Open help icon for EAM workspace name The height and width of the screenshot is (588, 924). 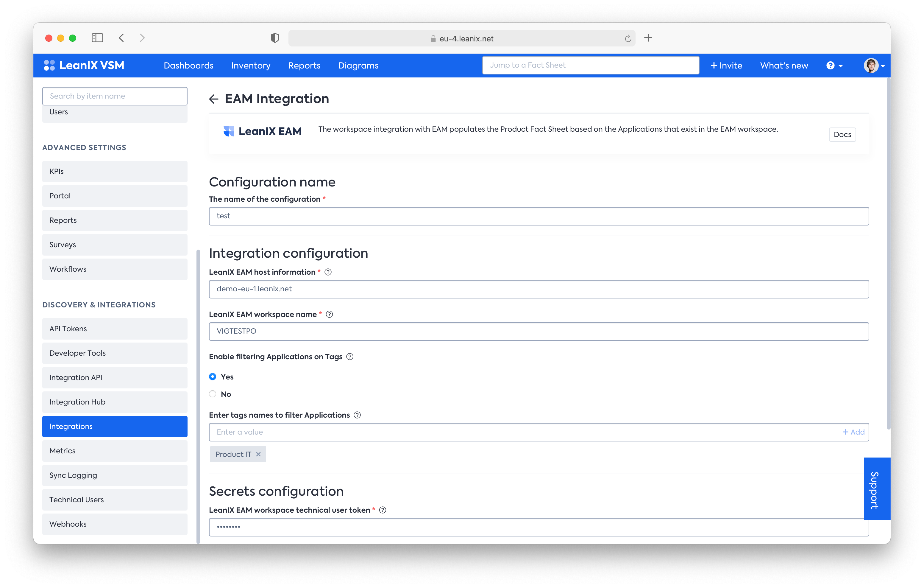pos(329,314)
